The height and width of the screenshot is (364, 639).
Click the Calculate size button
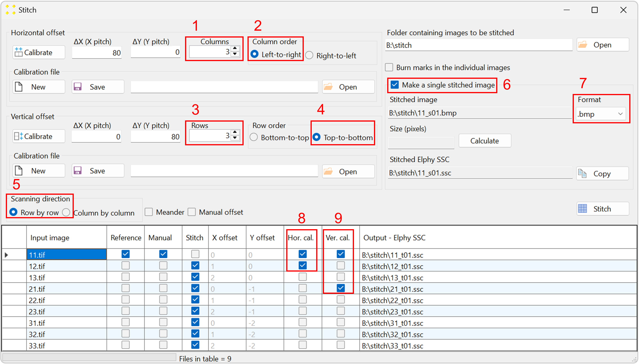pyautogui.click(x=485, y=141)
